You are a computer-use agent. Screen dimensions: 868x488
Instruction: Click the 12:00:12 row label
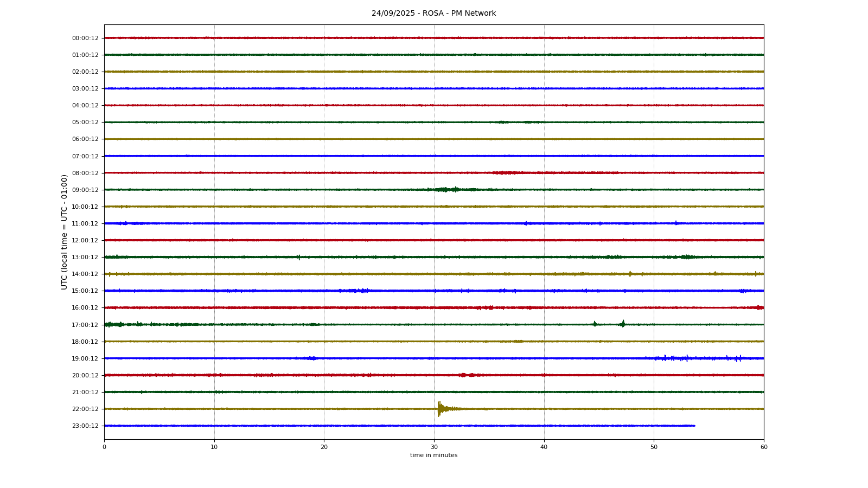[x=85, y=240]
